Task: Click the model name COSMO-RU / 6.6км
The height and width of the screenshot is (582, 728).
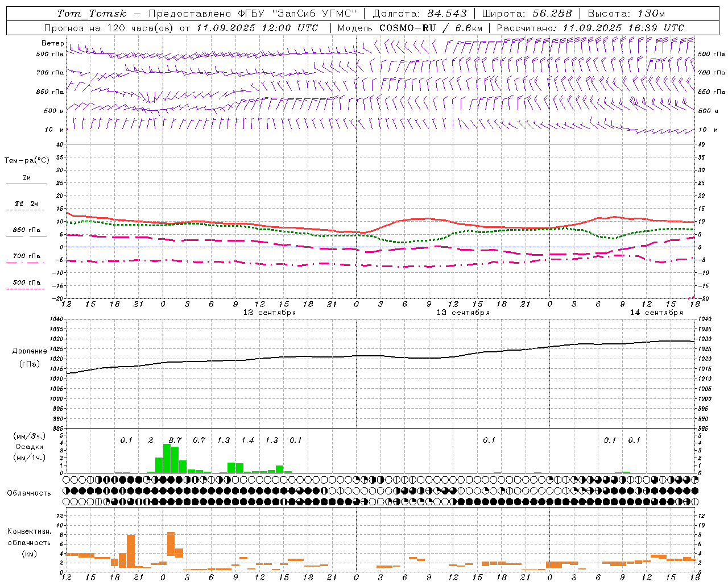Action: click(x=431, y=28)
